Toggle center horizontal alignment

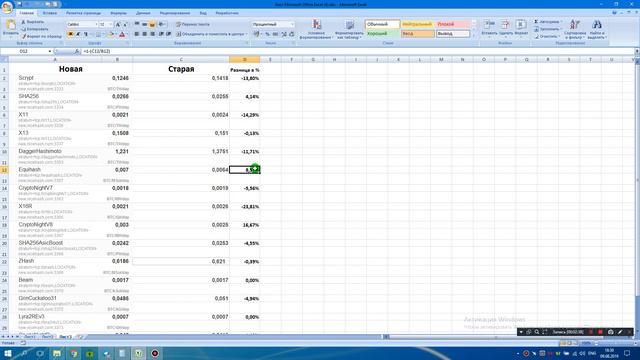[x=144, y=34]
